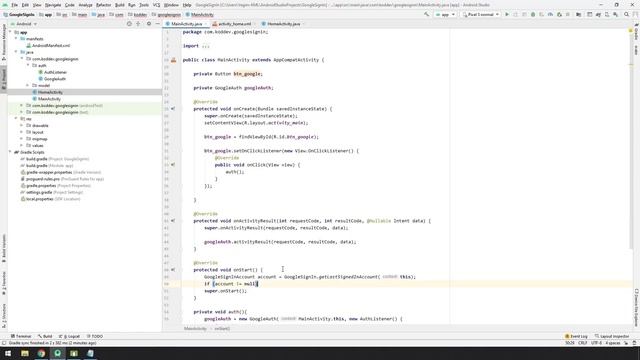Click the googlesignin breadcrumb in navigation bar
Viewport: 640px width, 360px height.
tap(169, 15)
